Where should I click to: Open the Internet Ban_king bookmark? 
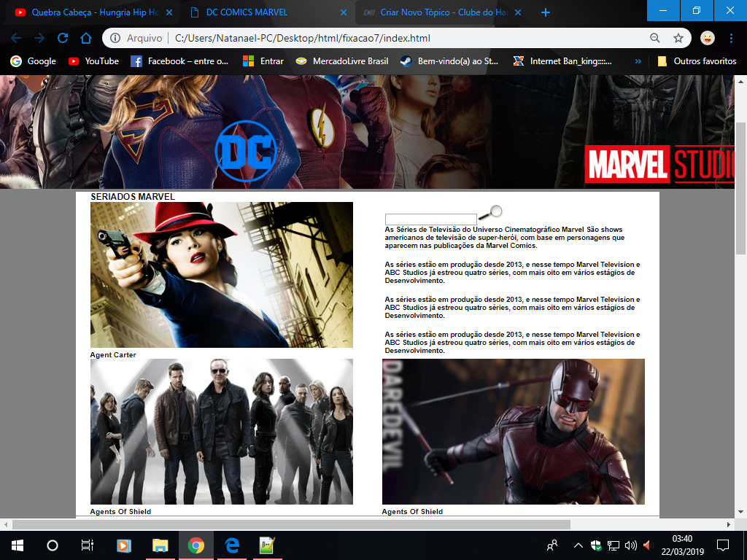[562, 61]
